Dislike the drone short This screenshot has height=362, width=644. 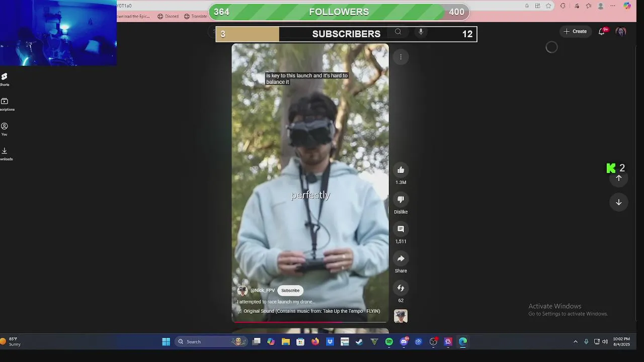click(400, 200)
